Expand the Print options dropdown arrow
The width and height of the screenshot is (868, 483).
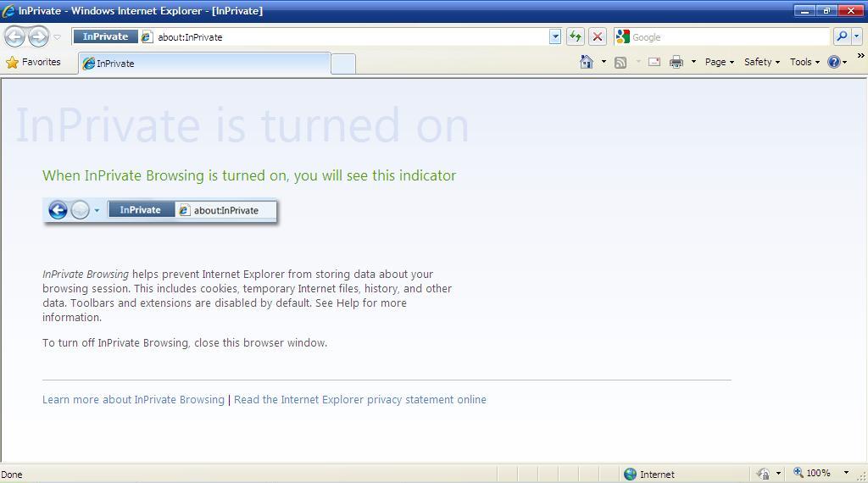pos(693,62)
